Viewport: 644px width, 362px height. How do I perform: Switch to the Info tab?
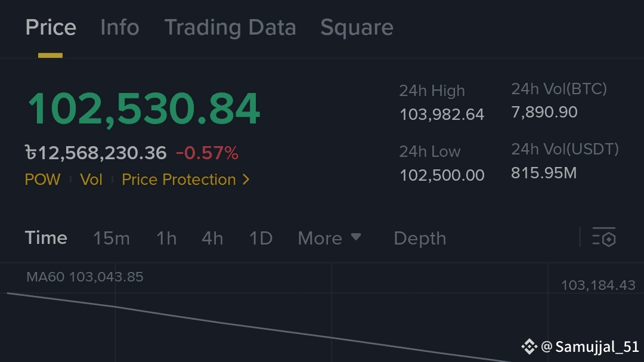pyautogui.click(x=120, y=27)
